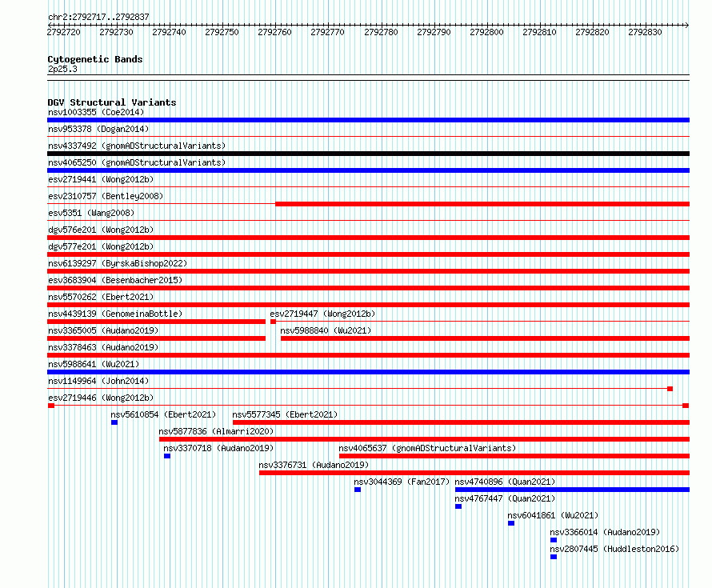Select the 2p25.3 band label

[62, 69]
